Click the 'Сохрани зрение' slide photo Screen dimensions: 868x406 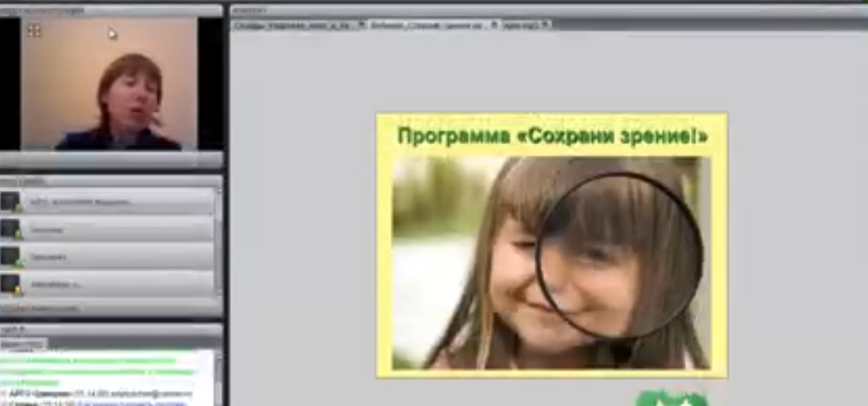tap(551, 263)
